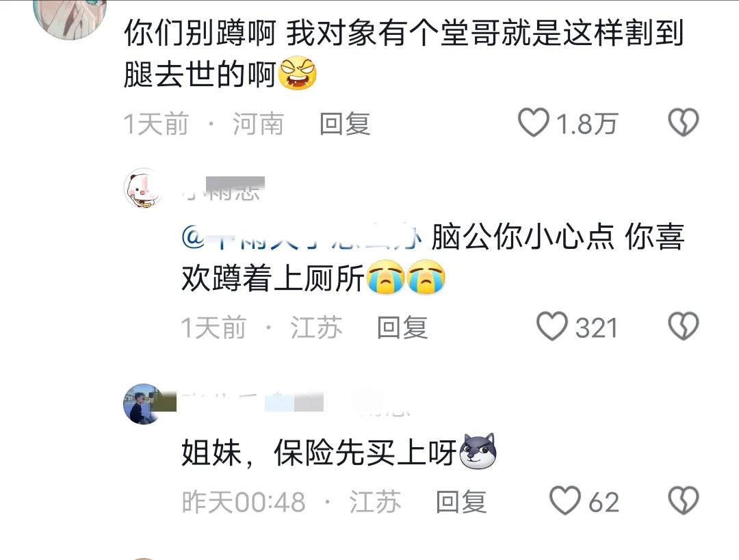Screen dimensions: 739x560
Task: Reply to the 河南 comment
Action: pyautogui.click(x=344, y=124)
